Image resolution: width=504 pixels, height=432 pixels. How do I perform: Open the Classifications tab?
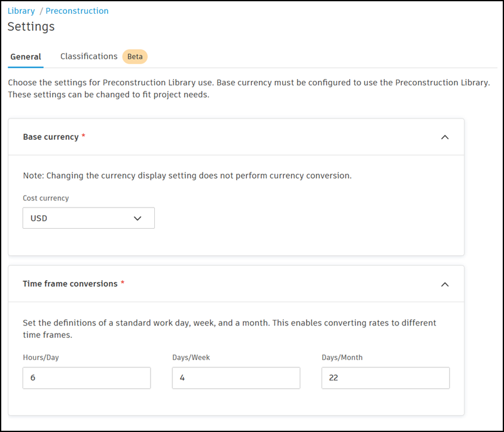(x=88, y=56)
